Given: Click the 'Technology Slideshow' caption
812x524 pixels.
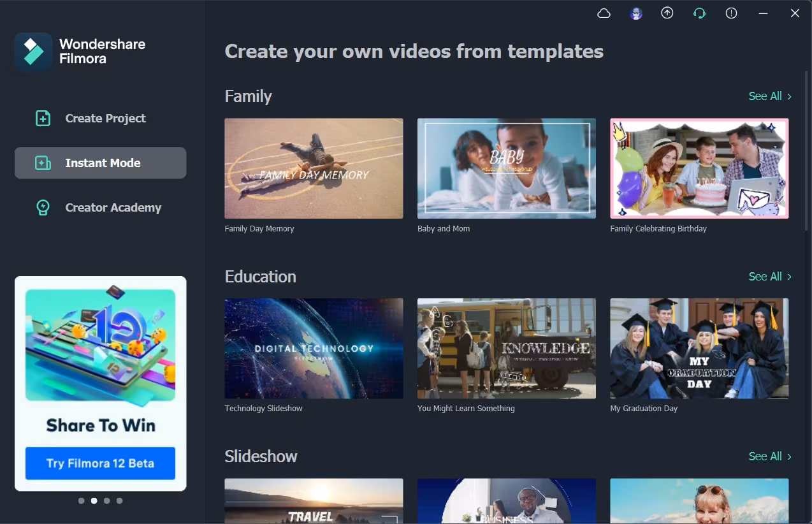Looking at the screenshot, I should pos(263,409).
